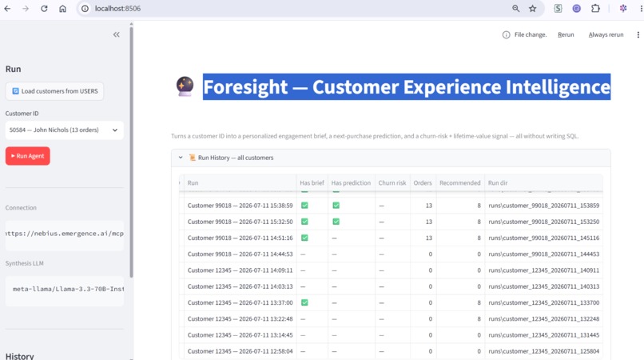The image size is (644, 360).
Task: Click the crystal ball app logo
Action: pos(185,86)
